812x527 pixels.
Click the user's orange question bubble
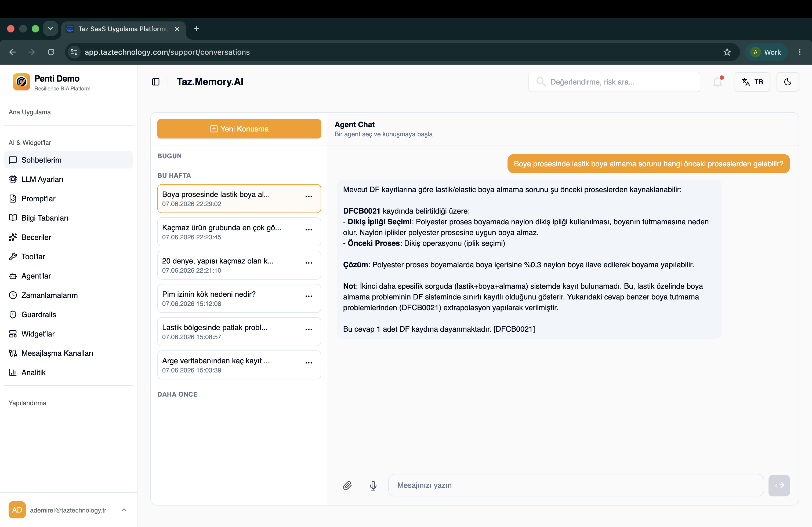(x=648, y=164)
